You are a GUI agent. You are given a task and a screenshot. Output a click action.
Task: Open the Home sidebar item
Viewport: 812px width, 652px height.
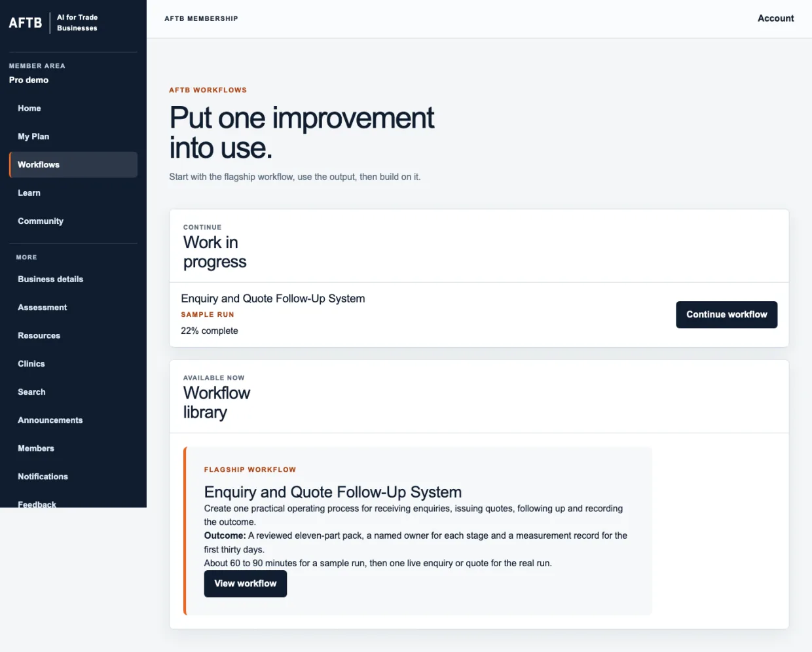pos(73,109)
